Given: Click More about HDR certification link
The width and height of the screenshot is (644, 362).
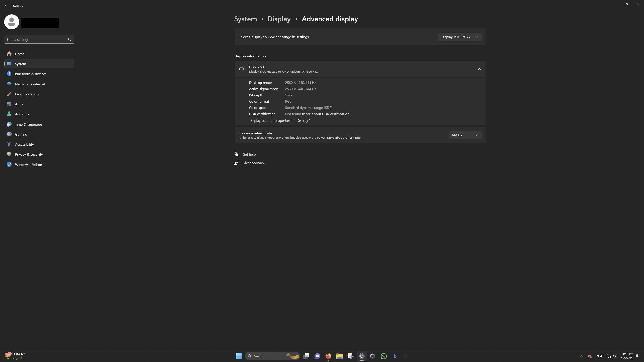Looking at the screenshot, I should pyautogui.click(x=325, y=114).
